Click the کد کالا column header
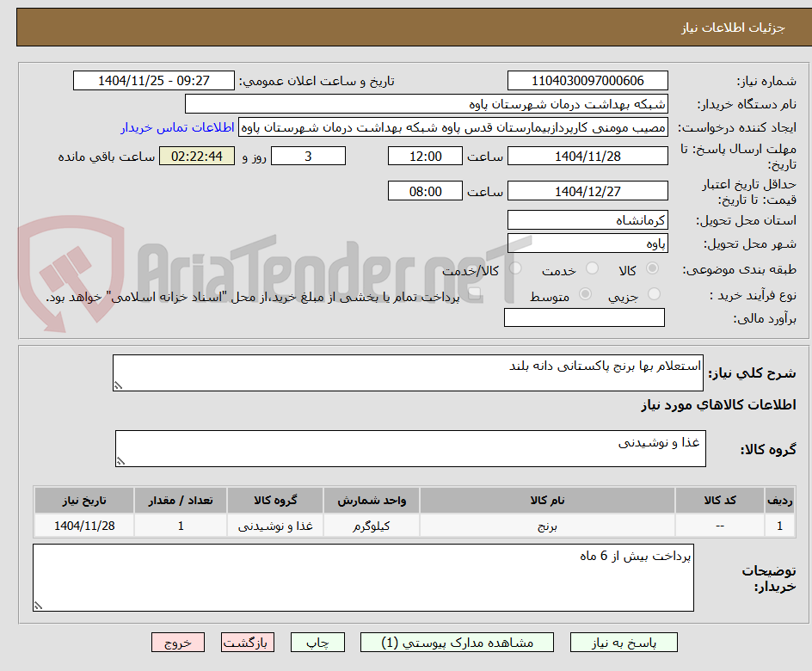This screenshot has height=671, width=812. click(x=720, y=500)
